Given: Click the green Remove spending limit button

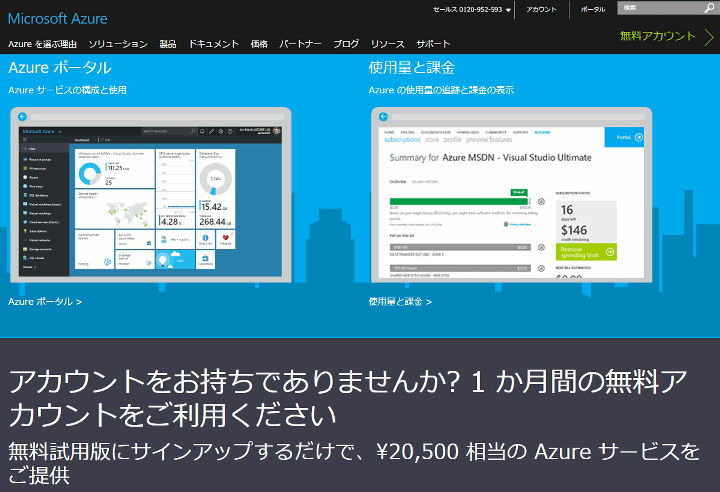Looking at the screenshot, I should [586, 252].
